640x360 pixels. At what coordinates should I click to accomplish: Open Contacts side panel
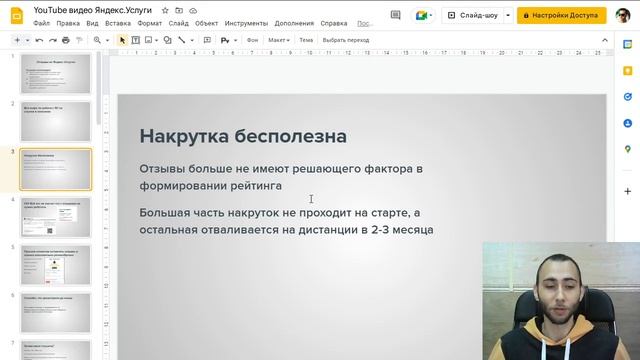(627, 123)
